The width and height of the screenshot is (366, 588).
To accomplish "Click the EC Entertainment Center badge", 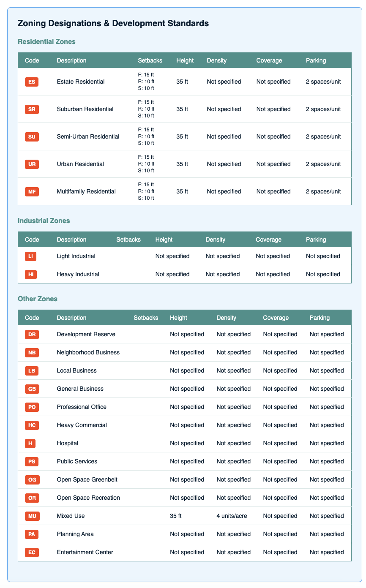I will pyautogui.click(x=31, y=552).
